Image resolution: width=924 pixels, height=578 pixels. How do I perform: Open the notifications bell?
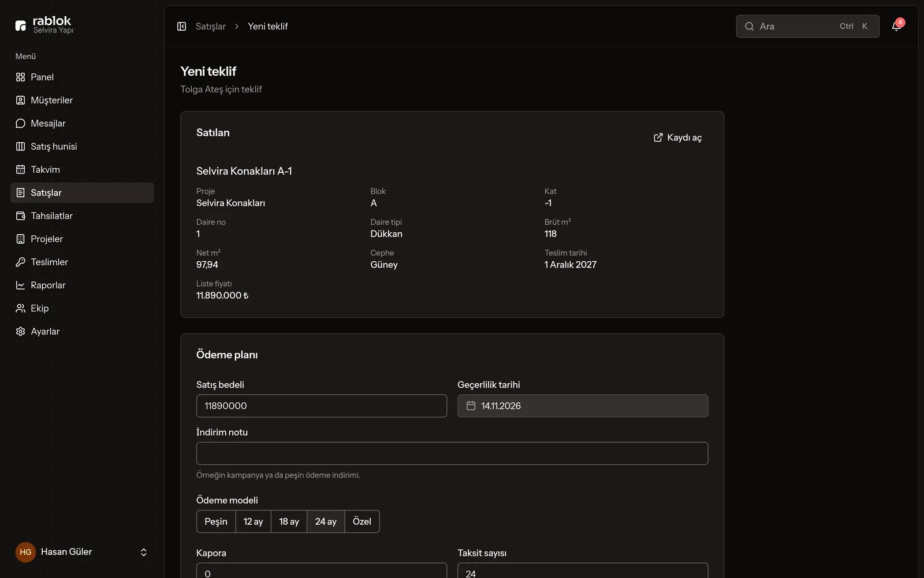[x=896, y=26]
